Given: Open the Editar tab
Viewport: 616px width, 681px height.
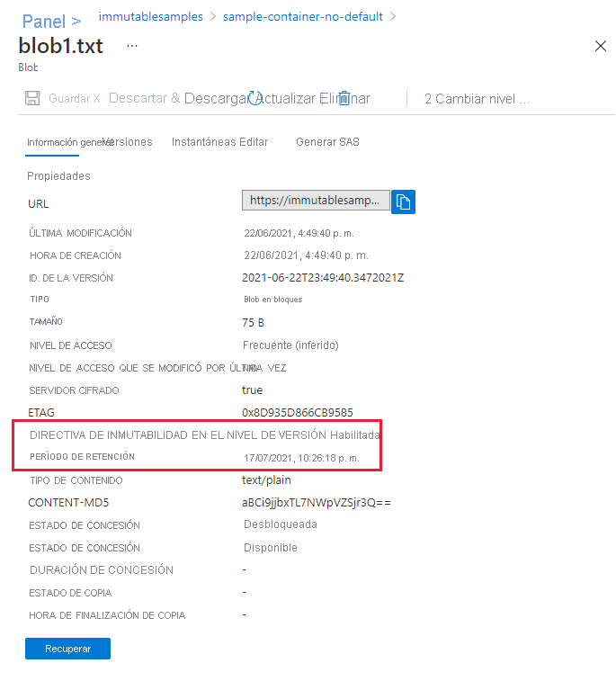Looking at the screenshot, I should [254, 142].
